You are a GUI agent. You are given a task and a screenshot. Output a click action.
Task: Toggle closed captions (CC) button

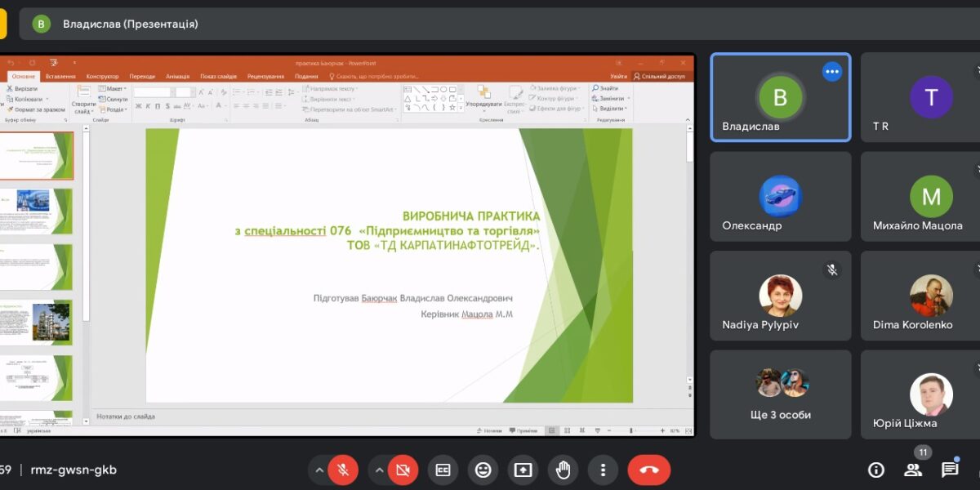tap(443, 470)
